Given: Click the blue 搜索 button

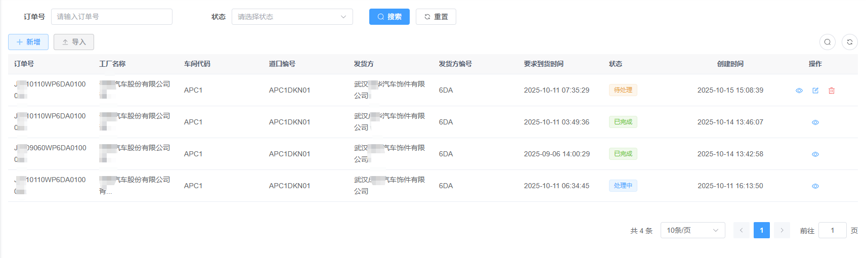Looking at the screenshot, I should 389,17.
